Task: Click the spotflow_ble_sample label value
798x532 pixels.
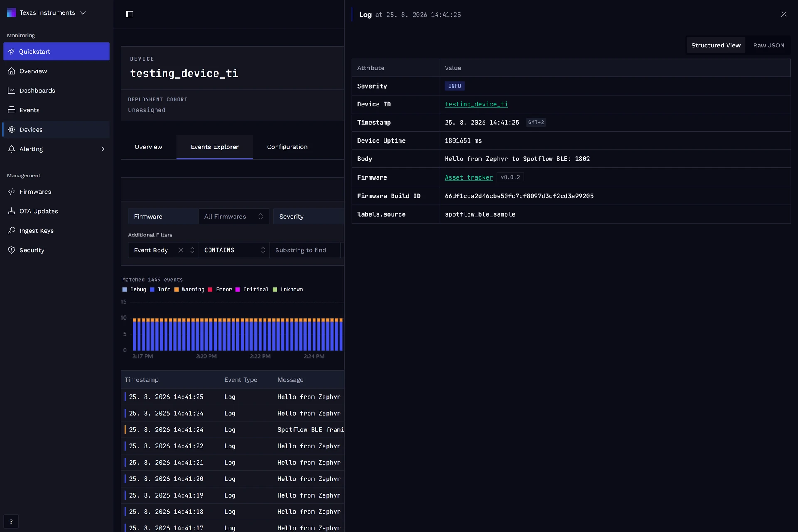Action: 480,214
